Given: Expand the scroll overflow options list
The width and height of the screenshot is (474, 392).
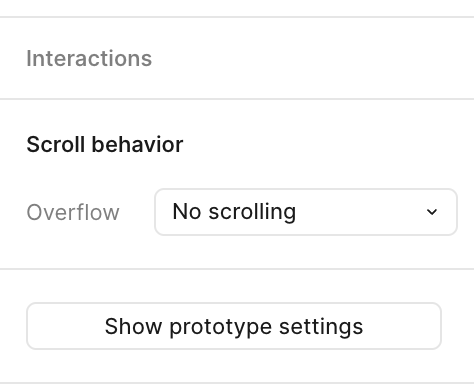Looking at the screenshot, I should pos(306,212).
